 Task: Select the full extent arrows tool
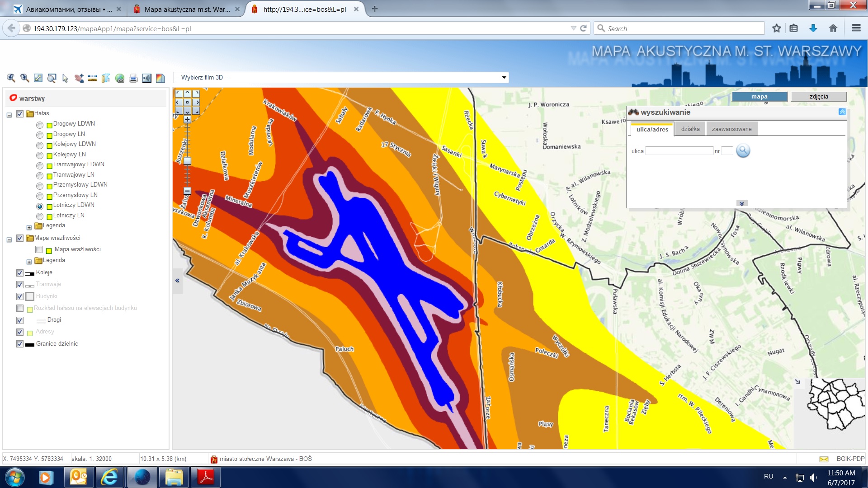(38, 78)
